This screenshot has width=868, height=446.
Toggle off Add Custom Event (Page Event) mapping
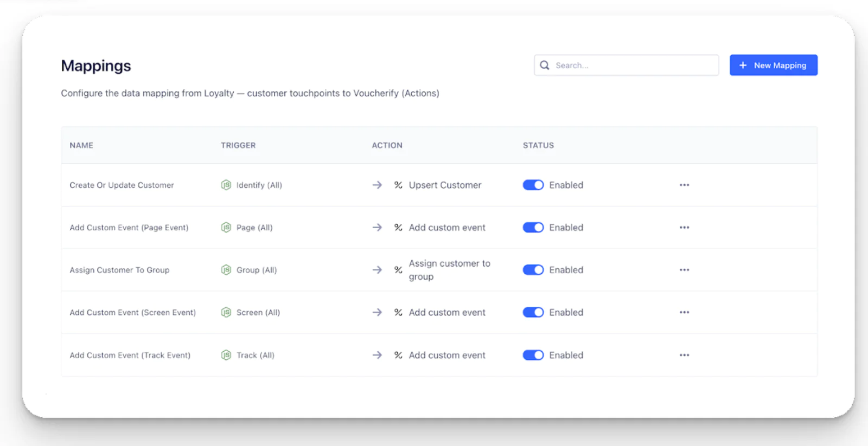[533, 228]
